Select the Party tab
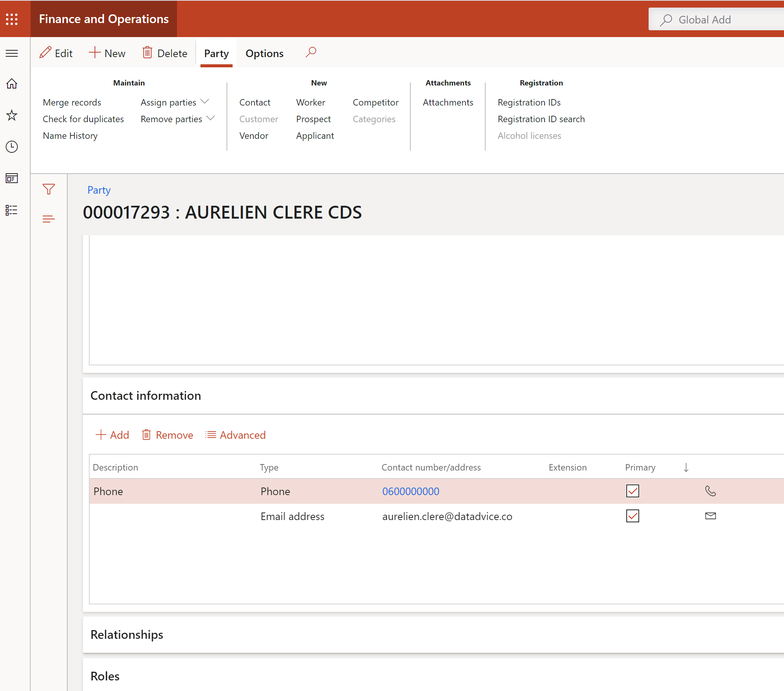Screen dimensions: 784x691 216,53
